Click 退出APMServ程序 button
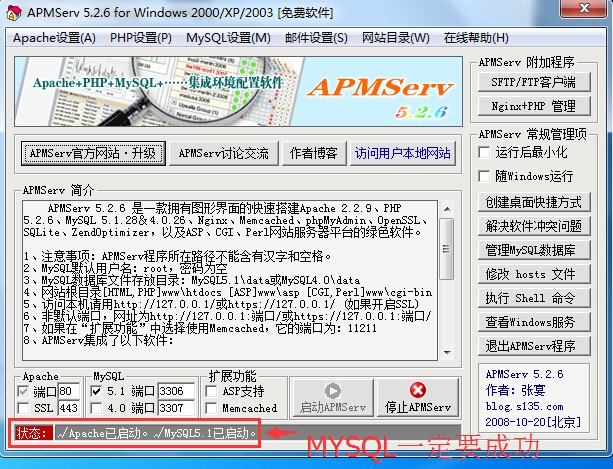Screen dimensions: 613x469 coord(534,346)
